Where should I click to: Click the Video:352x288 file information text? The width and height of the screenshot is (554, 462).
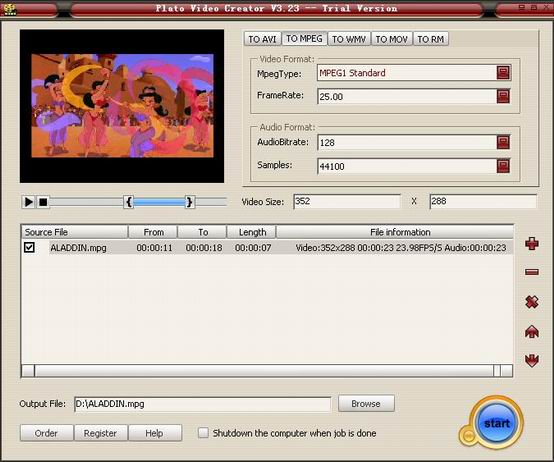(401, 248)
